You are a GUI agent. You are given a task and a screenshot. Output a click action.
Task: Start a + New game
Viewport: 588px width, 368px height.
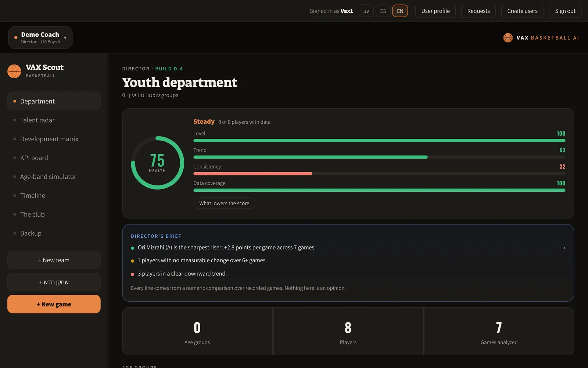(x=54, y=304)
